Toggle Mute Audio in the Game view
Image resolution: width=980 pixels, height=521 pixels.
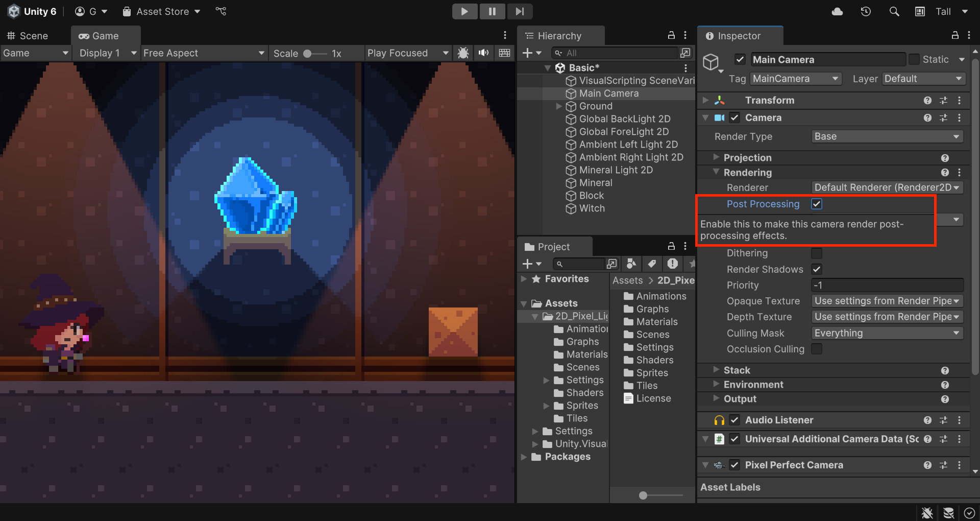point(483,53)
